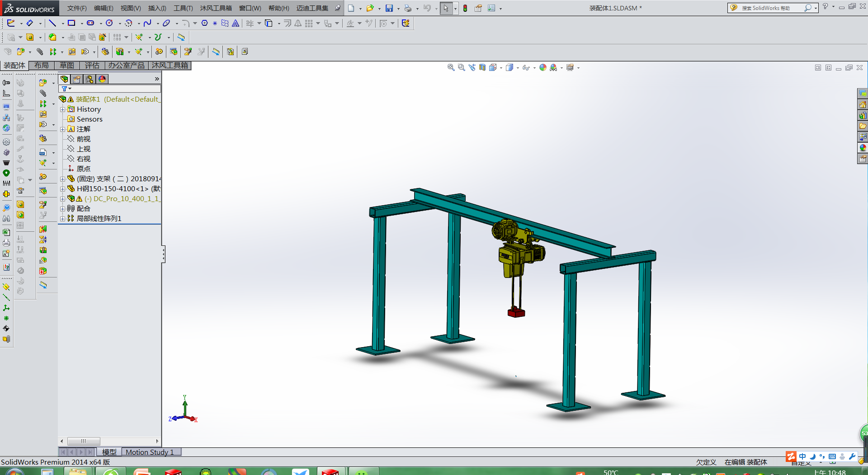868x475 pixels.
Task: Open the 编辑(E) menu
Action: pos(104,8)
